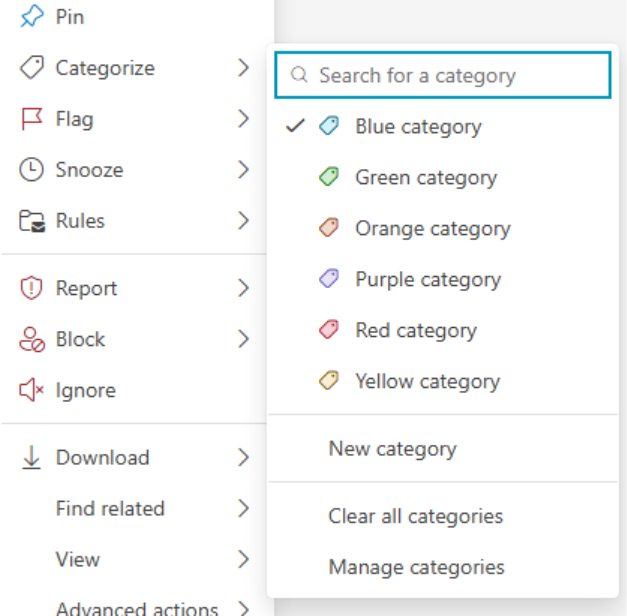Open the Categorize menu entry

134,68
